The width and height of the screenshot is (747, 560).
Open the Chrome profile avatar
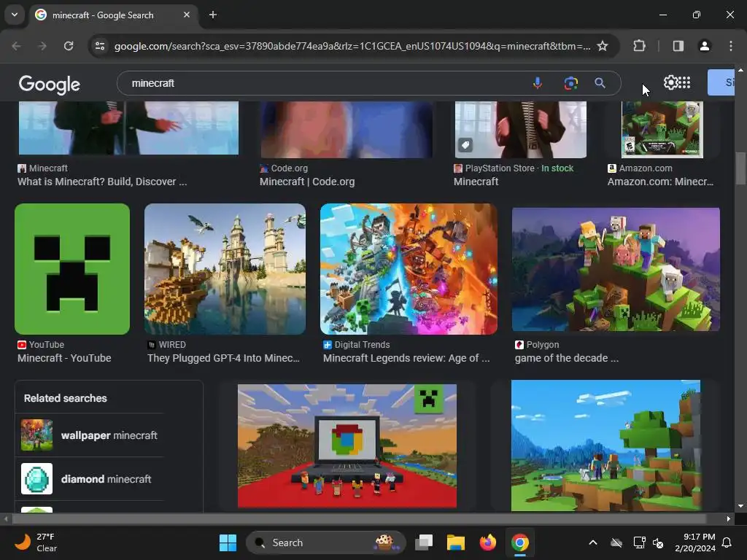pyautogui.click(x=704, y=46)
